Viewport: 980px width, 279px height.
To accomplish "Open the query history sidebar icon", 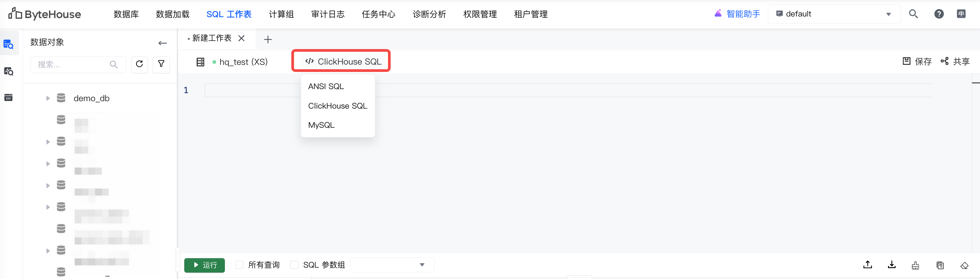I will 8,71.
